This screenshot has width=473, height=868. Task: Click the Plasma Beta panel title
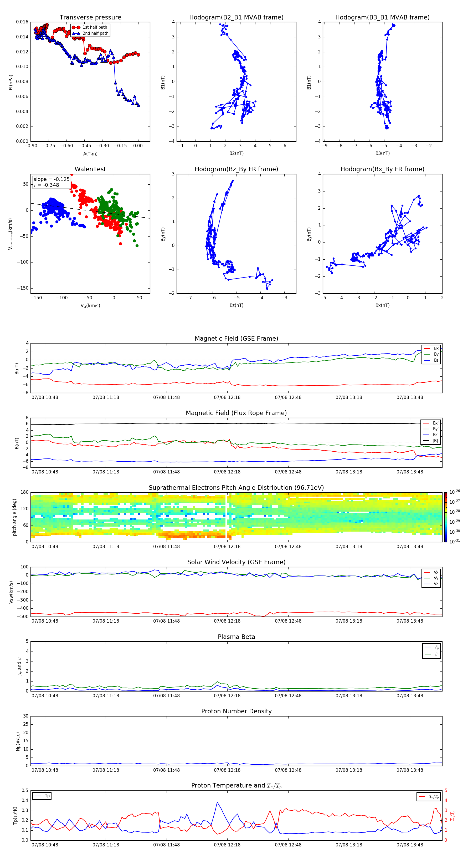[x=236, y=637]
